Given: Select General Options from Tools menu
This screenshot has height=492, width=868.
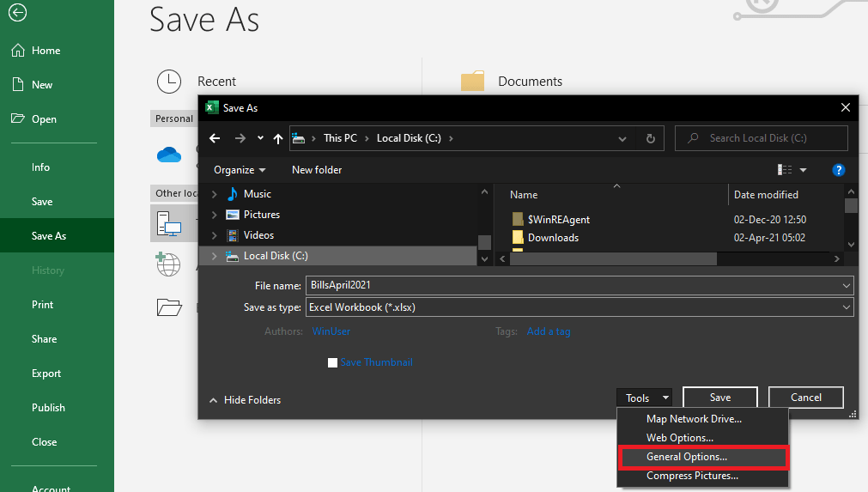Looking at the screenshot, I should 686,457.
